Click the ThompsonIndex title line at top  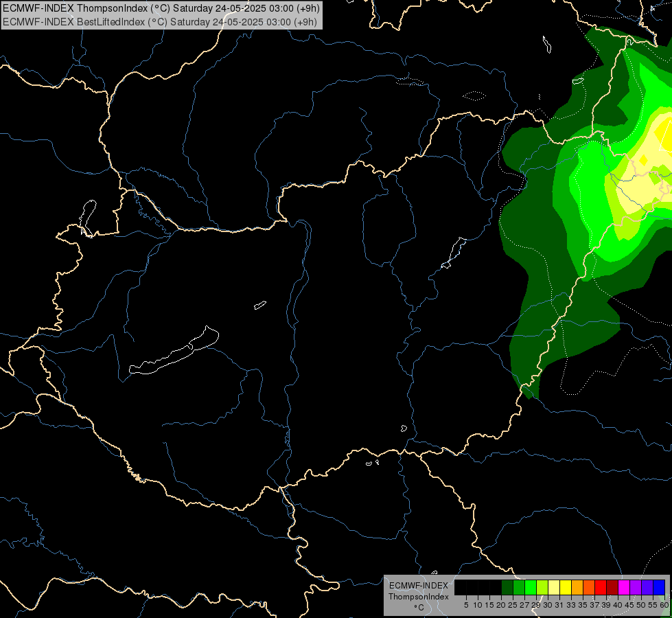161,8
